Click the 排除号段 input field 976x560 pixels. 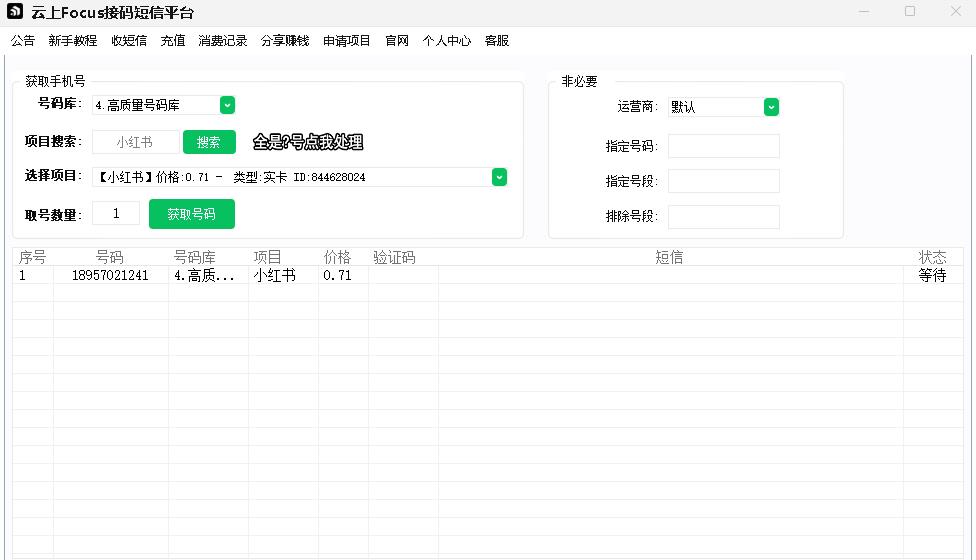(723, 217)
